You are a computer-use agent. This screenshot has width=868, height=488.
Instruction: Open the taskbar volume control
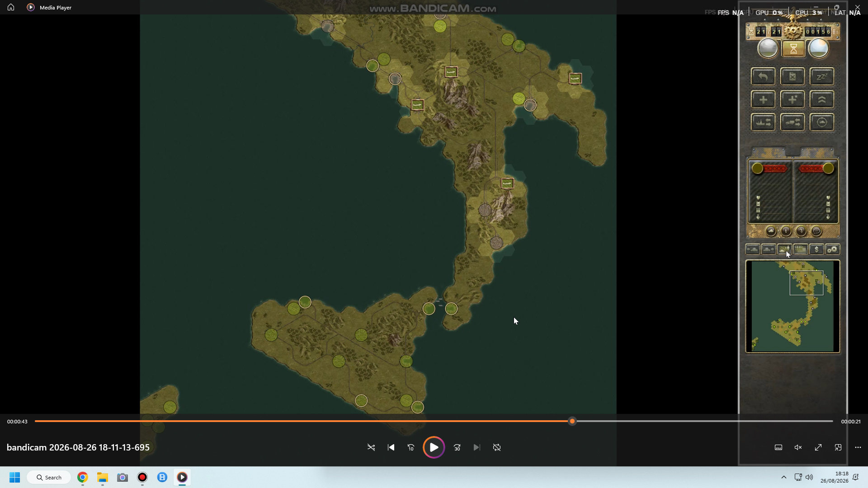(x=809, y=478)
